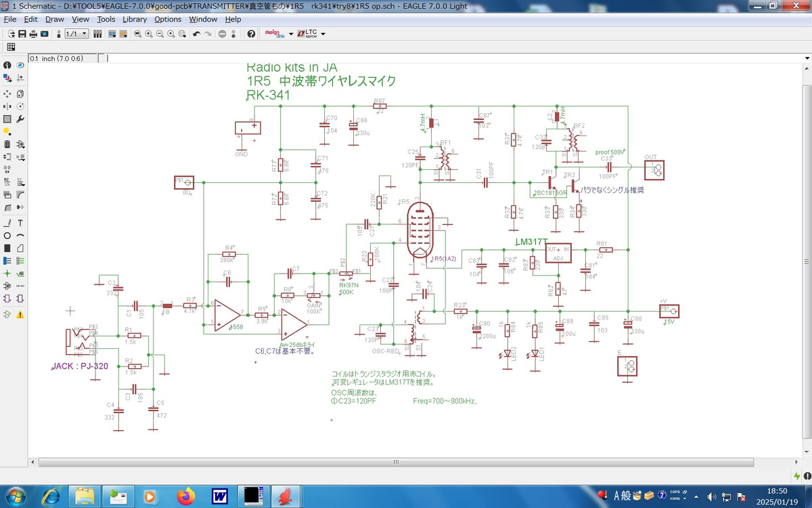812x508 pixels.
Task: Open the Draw menu
Action: [55, 19]
